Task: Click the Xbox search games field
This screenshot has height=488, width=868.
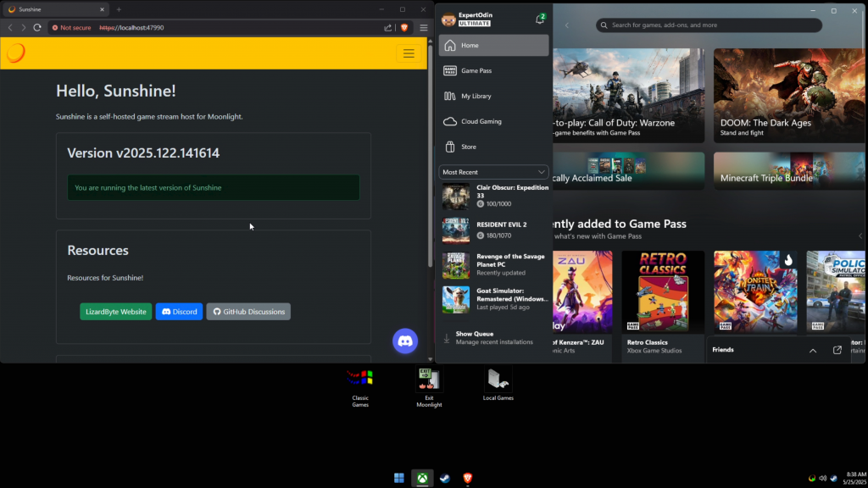Action: (x=709, y=25)
